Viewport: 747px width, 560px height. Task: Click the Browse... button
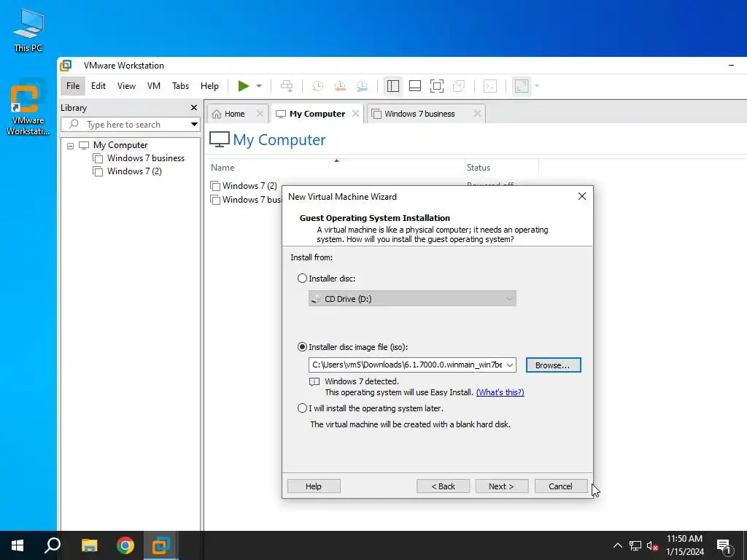553,365
